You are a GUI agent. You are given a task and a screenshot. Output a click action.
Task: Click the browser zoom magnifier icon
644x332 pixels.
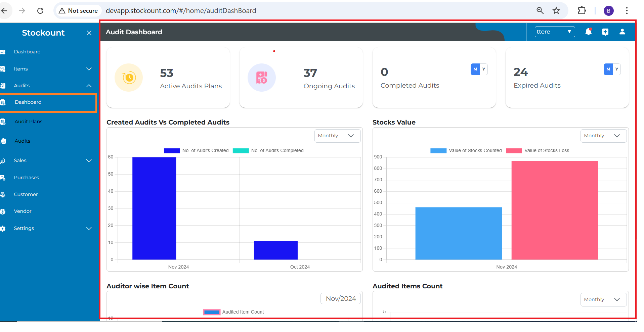[540, 11]
